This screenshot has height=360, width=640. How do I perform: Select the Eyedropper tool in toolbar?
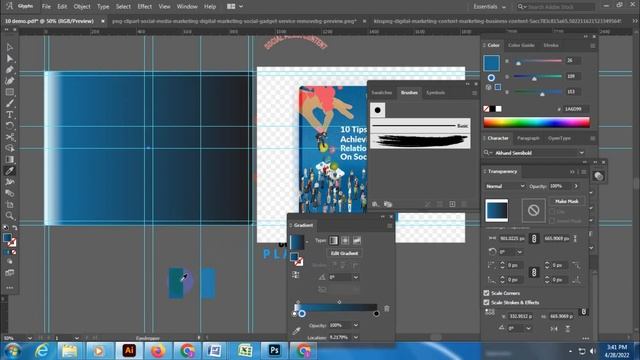[x=9, y=171]
